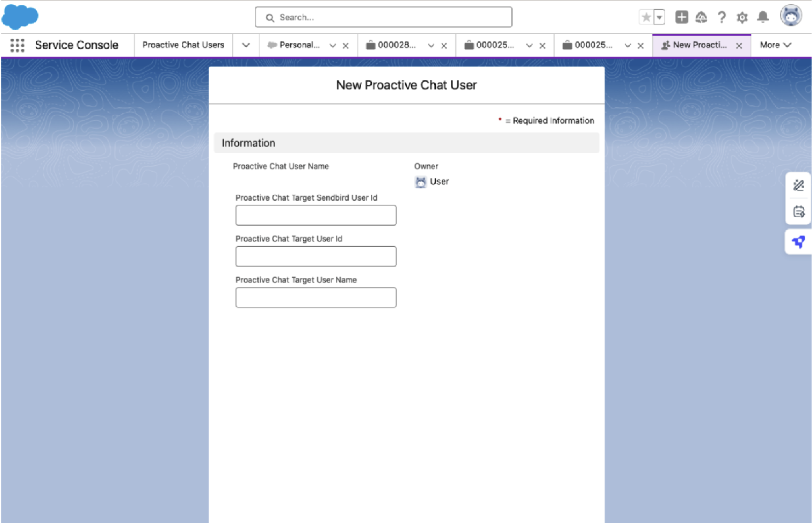This screenshot has height=524, width=812.
Task: Open the user profile avatar menu
Action: 791,15
